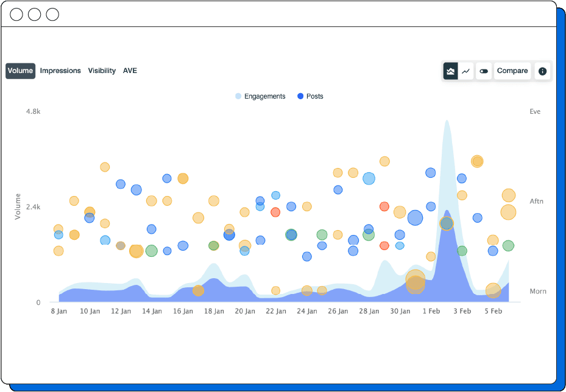Switch to the Visibility tab

tap(102, 71)
